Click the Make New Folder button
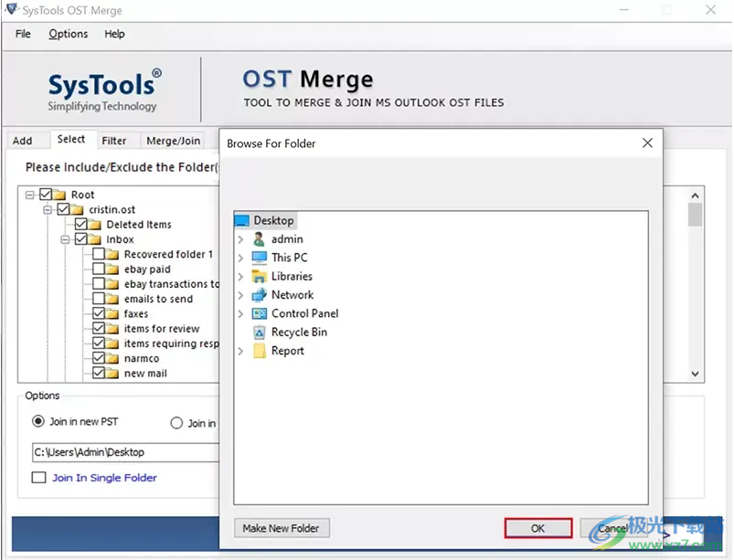The height and width of the screenshot is (560, 734). pyautogui.click(x=282, y=528)
